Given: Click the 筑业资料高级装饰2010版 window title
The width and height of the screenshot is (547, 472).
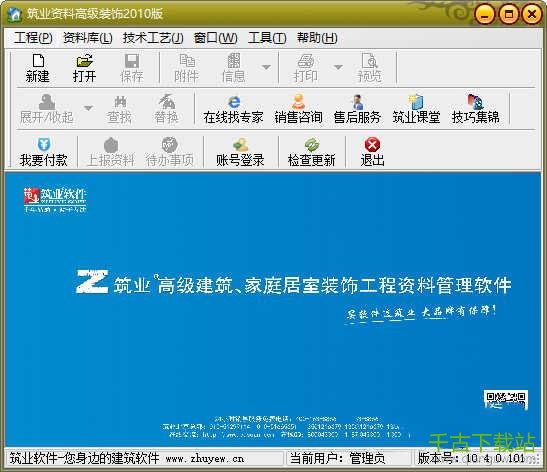Looking at the screenshot, I should tap(95, 14).
